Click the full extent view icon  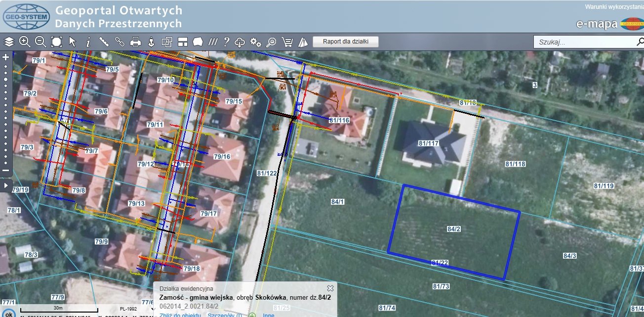pos(56,42)
